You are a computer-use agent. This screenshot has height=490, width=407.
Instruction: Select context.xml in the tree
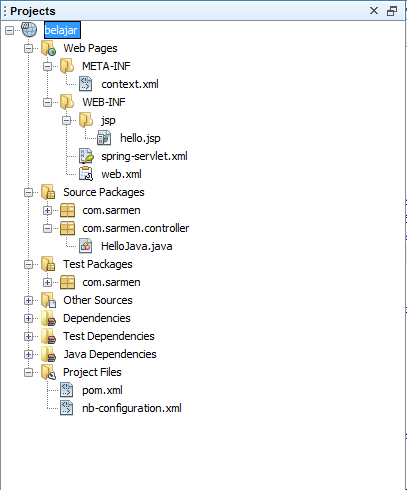coord(130,84)
